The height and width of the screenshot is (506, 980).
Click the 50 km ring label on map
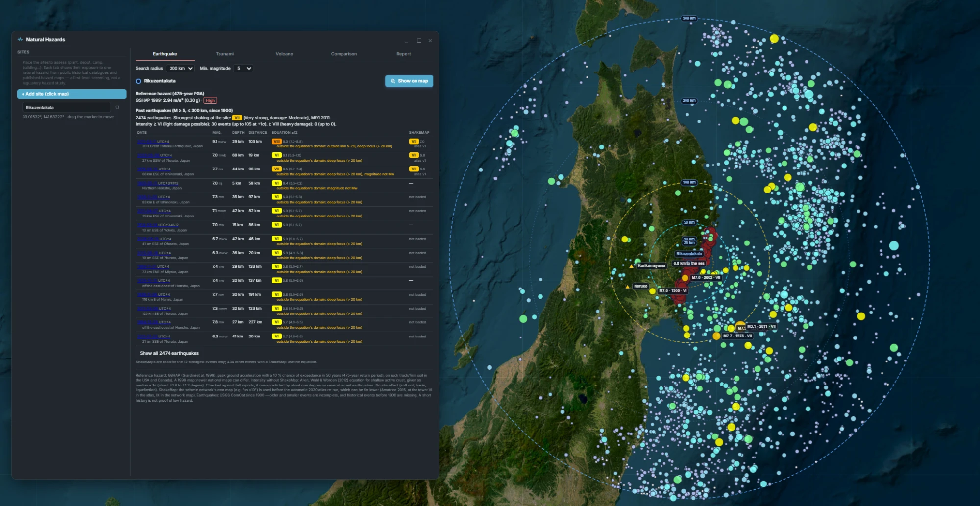(689, 223)
